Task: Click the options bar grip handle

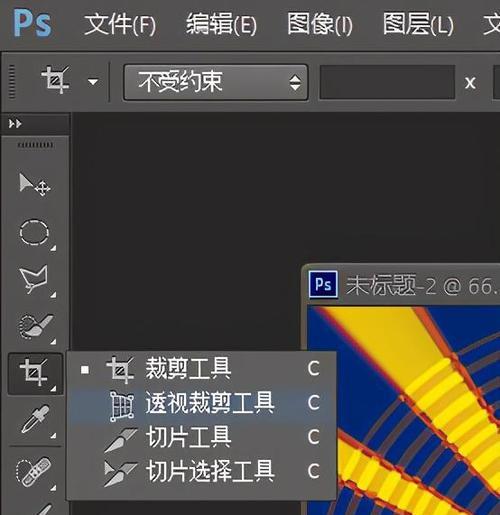Action: pyautogui.click(x=12, y=82)
